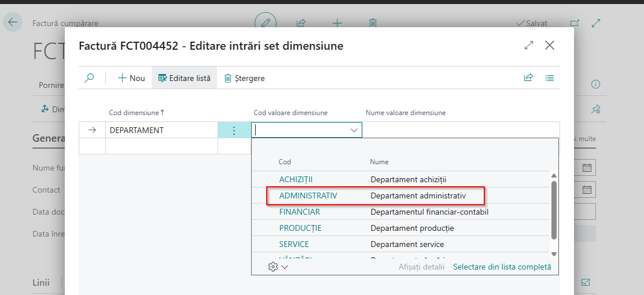Click the dropdown list scrollbar thumb
644x295 pixels.
554,209
